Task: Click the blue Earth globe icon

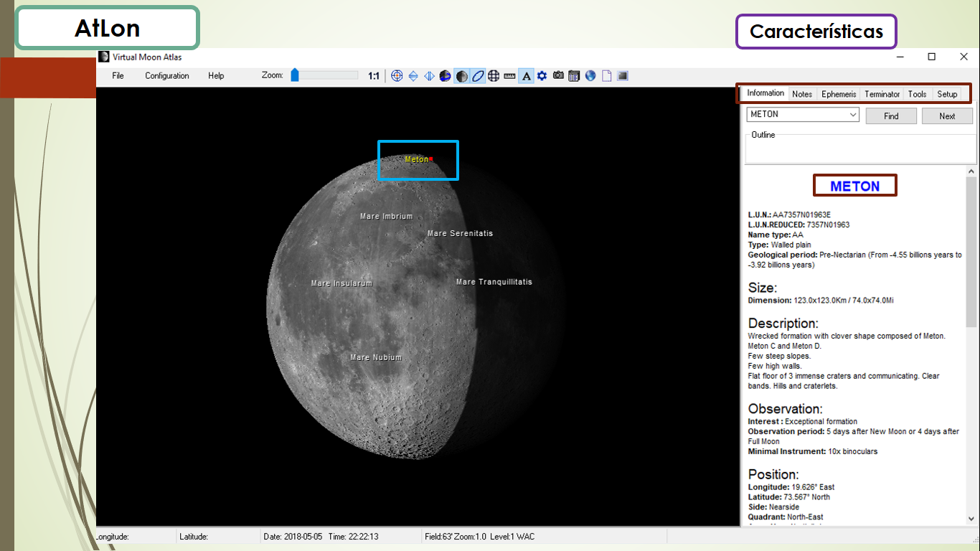Action: click(590, 76)
